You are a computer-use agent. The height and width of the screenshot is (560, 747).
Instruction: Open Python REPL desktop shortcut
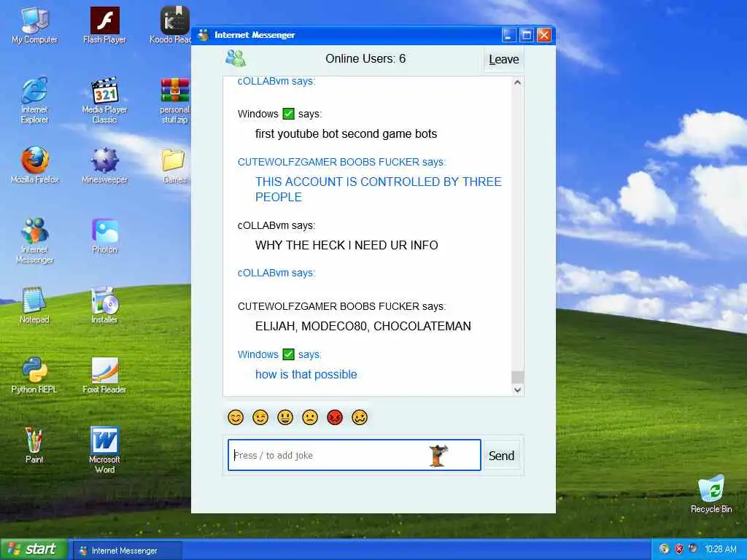(x=34, y=376)
